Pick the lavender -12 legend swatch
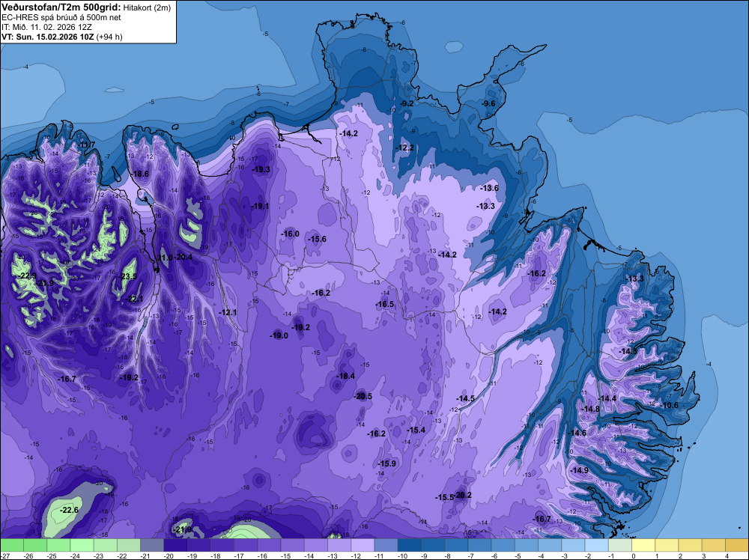Image resolution: width=749 pixels, height=560 pixels. pos(363,545)
